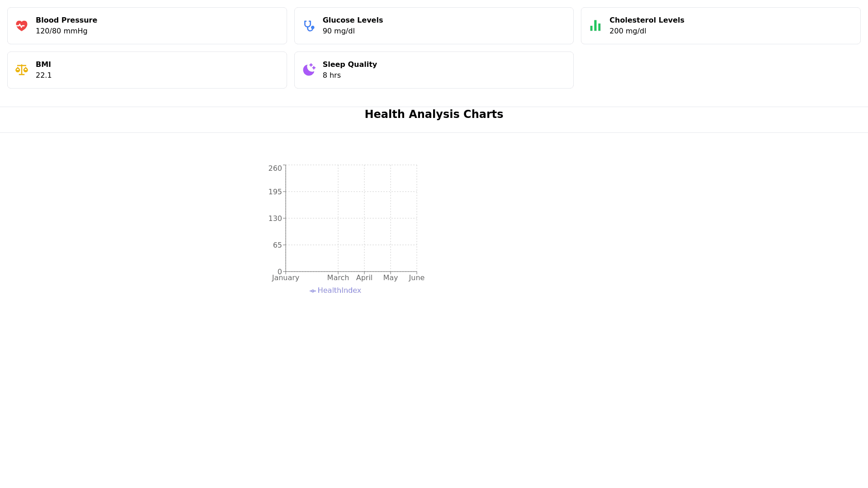Click the May tick label on chart
This screenshot has width=868, height=488.
[x=390, y=278]
